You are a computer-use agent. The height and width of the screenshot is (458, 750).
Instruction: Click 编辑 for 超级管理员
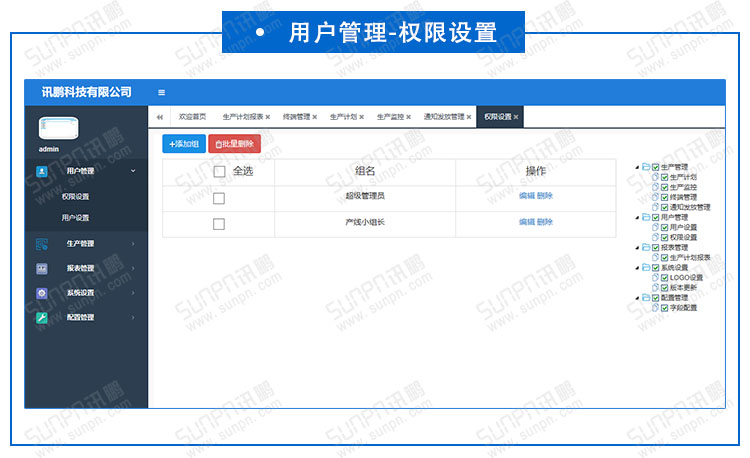pyautogui.click(x=527, y=196)
